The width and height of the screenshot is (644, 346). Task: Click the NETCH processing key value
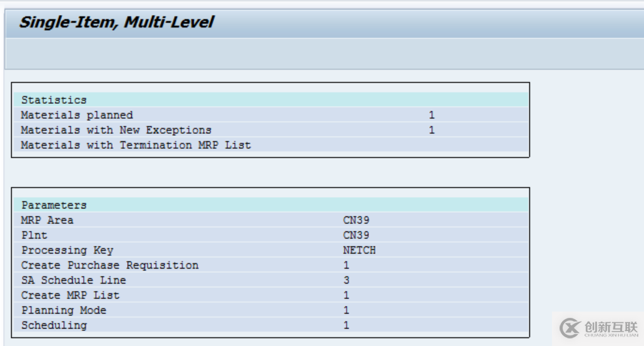tap(359, 250)
